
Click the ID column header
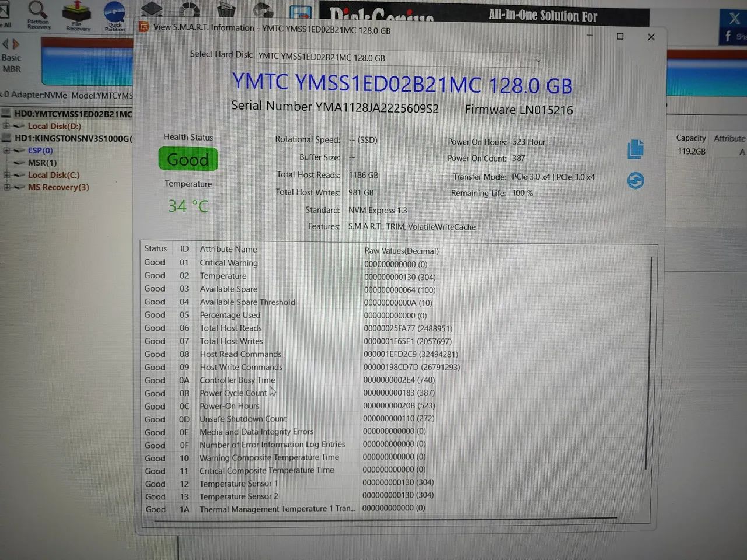point(184,249)
